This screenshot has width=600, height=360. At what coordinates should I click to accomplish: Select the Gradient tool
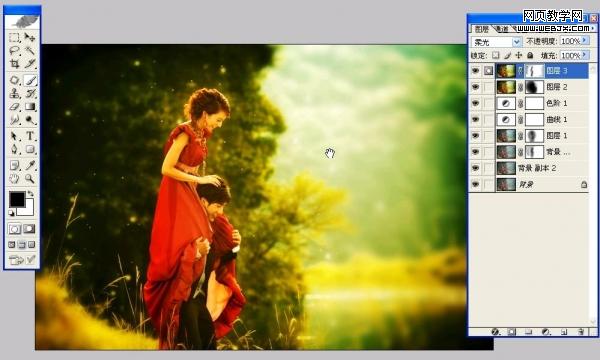tap(29, 107)
